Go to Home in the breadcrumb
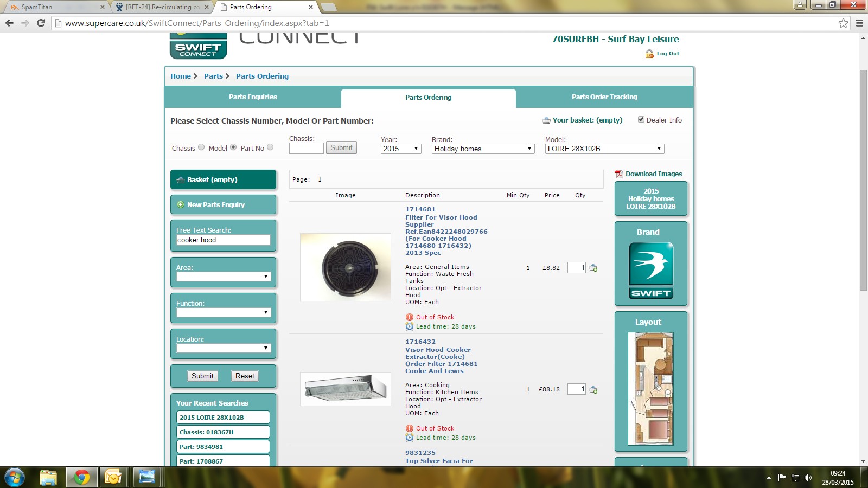 point(181,76)
